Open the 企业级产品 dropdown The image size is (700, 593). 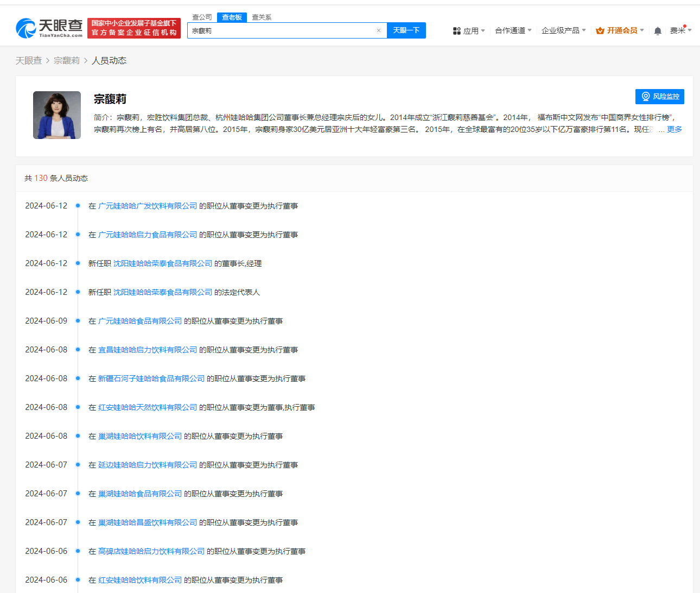(x=561, y=30)
